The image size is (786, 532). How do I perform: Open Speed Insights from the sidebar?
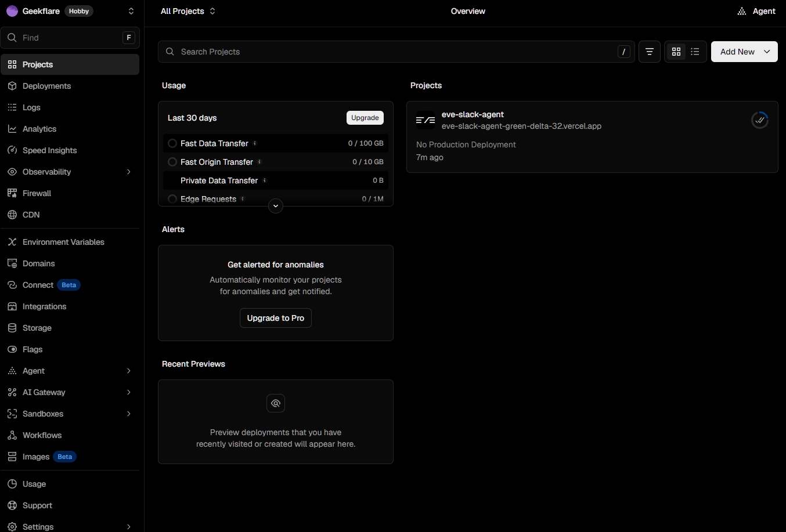(70, 150)
